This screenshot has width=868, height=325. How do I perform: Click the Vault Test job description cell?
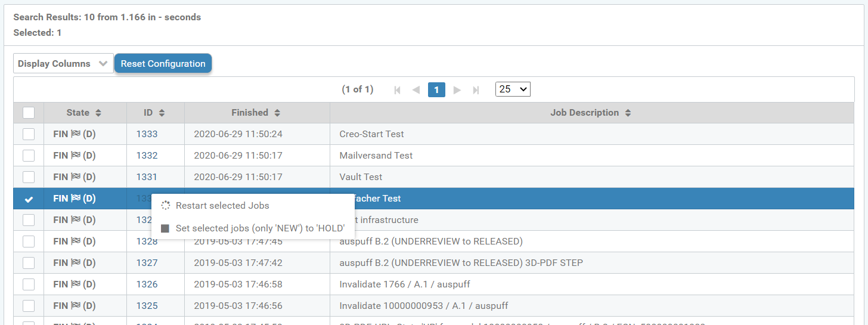click(x=361, y=177)
